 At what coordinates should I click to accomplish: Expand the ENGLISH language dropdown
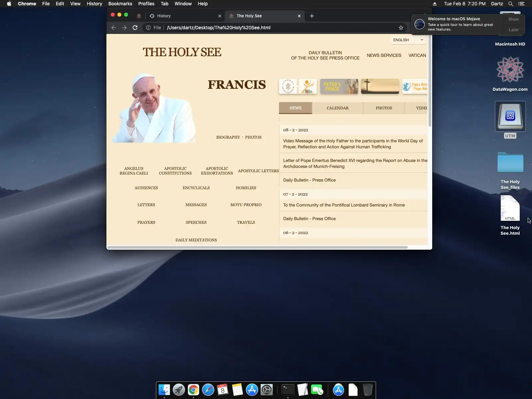coord(408,40)
